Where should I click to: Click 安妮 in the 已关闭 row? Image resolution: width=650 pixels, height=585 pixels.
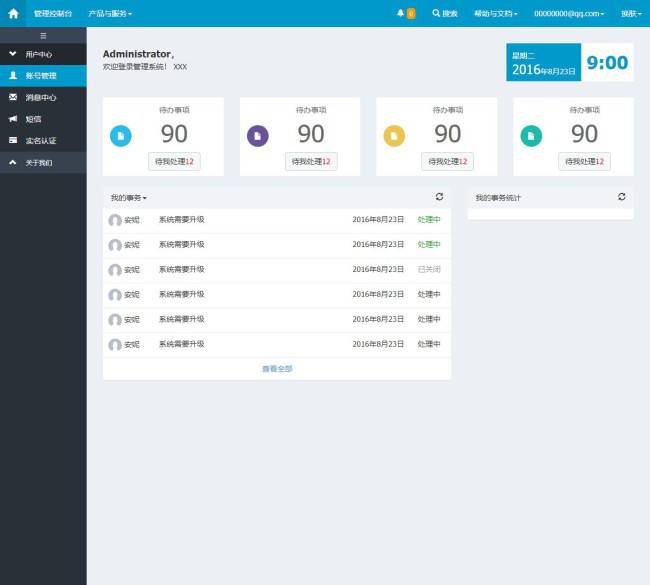click(x=132, y=270)
